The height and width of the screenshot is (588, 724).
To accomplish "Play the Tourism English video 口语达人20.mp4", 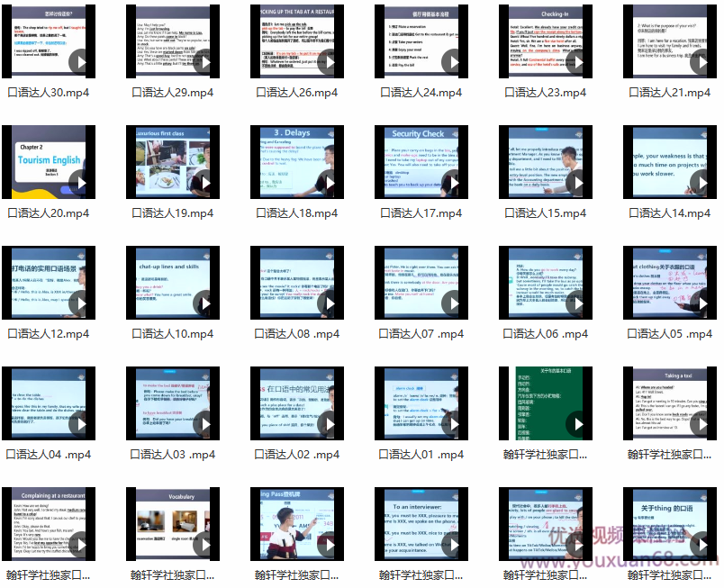I will [x=82, y=184].
